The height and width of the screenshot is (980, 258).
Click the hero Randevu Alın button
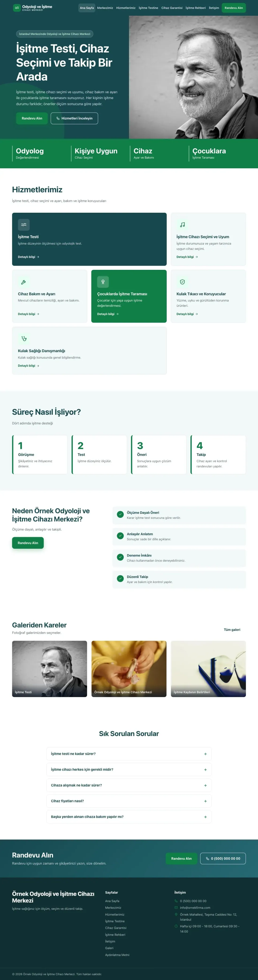pyautogui.click(x=32, y=118)
